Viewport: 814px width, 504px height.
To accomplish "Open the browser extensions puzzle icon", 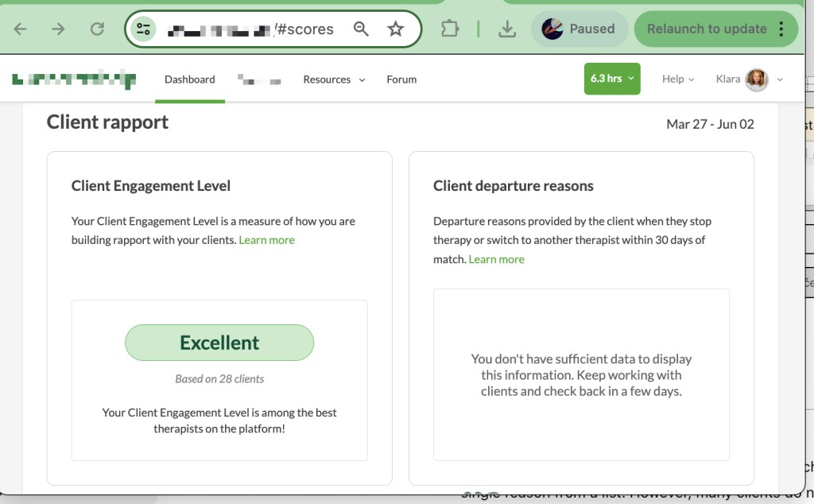I will pyautogui.click(x=450, y=29).
